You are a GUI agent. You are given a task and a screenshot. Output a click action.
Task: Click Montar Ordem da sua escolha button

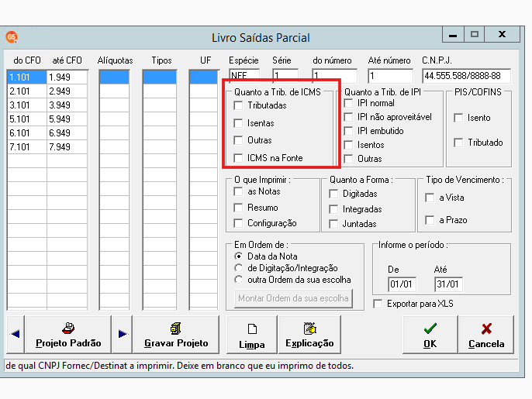pos(293,298)
